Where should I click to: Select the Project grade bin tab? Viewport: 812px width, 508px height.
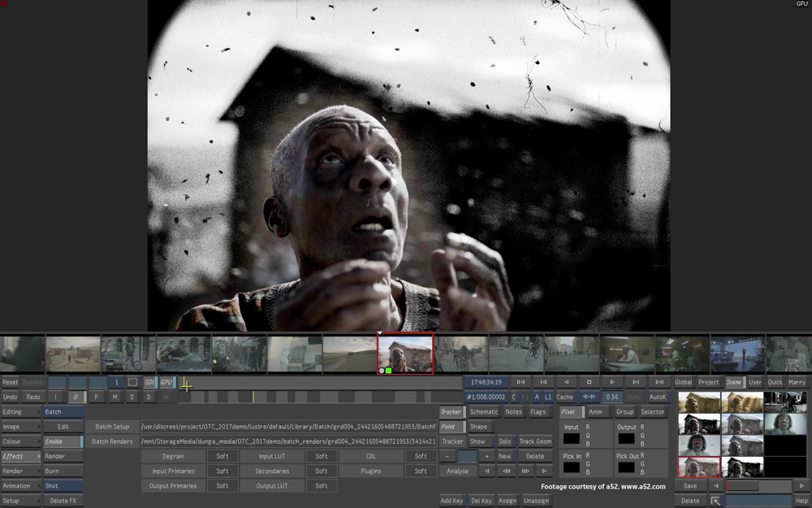pos(708,382)
